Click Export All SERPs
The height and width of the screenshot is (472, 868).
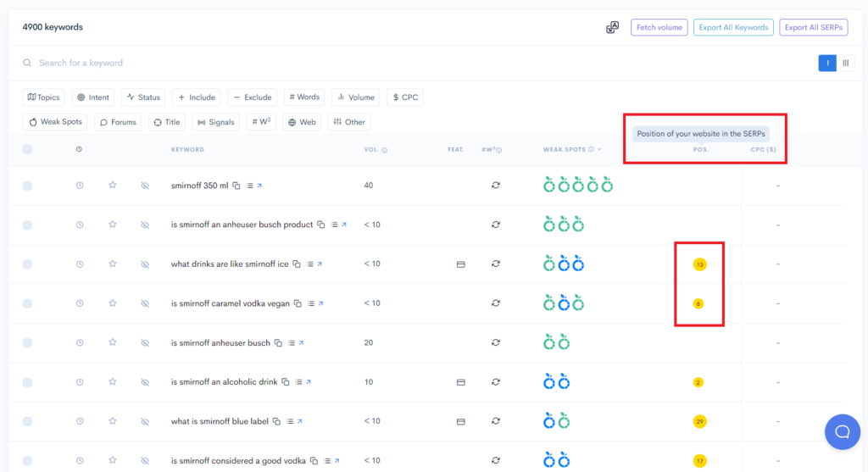pos(814,27)
